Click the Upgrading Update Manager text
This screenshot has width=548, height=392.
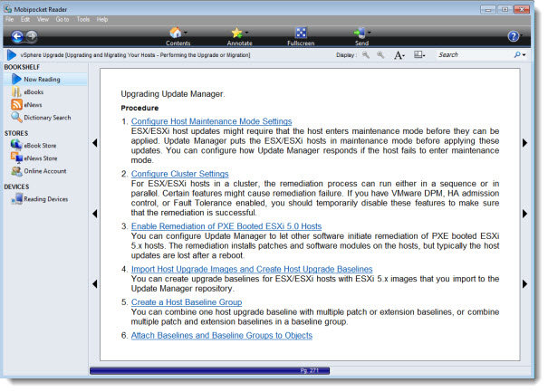pyautogui.click(x=173, y=94)
